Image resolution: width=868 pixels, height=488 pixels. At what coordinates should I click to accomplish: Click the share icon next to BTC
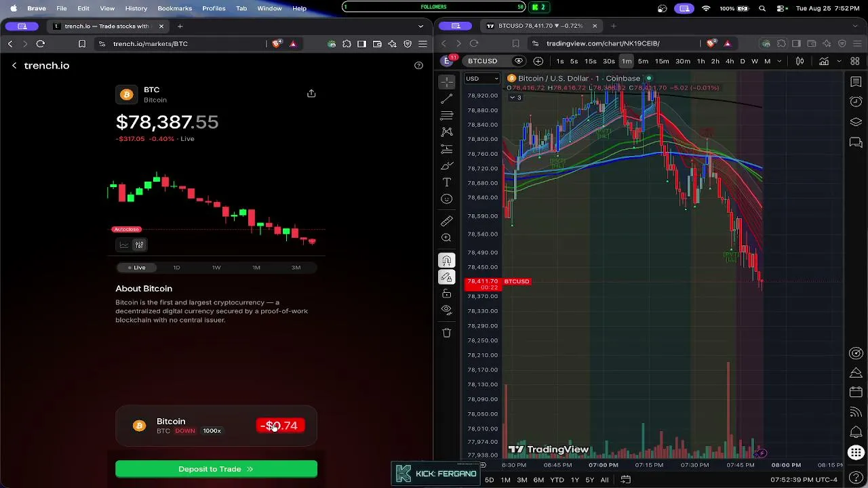pos(311,94)
